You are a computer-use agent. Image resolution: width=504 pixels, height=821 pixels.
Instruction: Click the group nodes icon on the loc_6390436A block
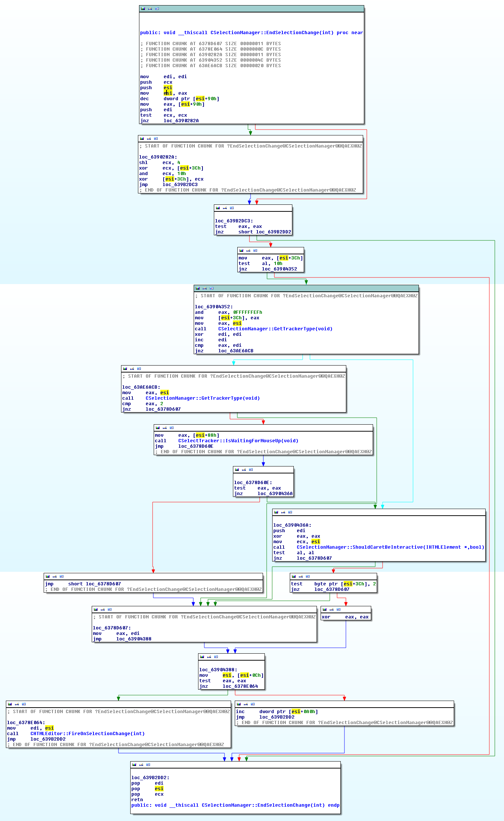(x=290, y=512)
